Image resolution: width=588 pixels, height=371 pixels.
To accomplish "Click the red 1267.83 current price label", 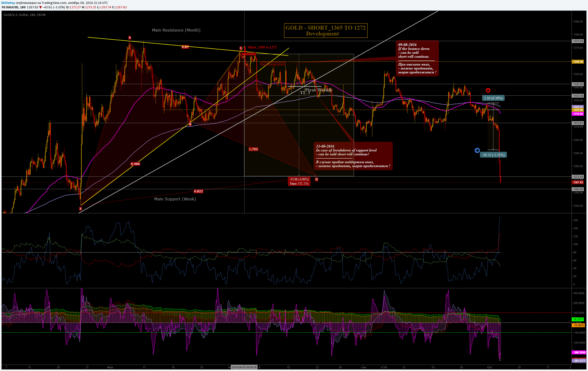I will click(578, 182).
